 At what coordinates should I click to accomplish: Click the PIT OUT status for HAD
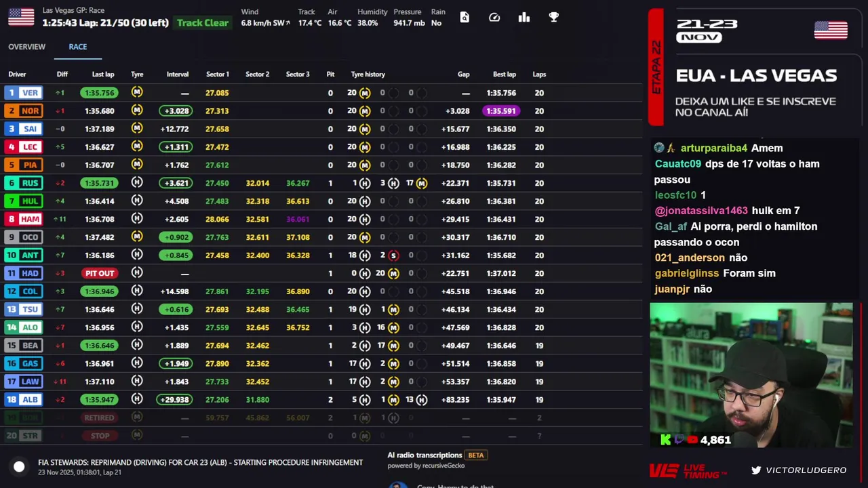[100, 273]
